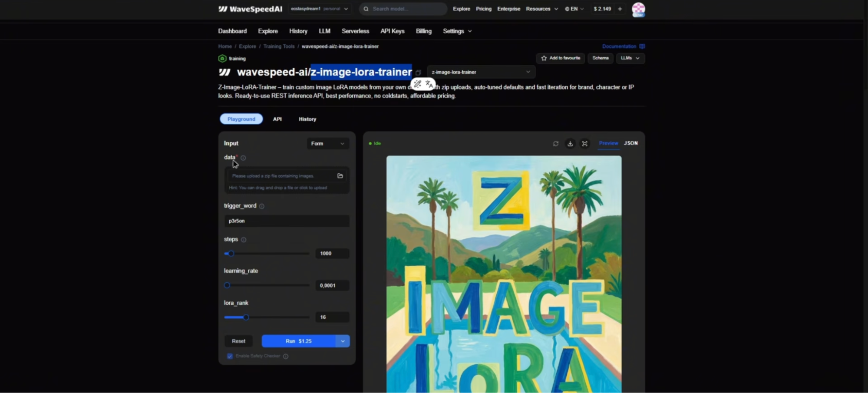
Task: Open the ecstasydream1 personal account dropdown
Action: click(x=320, y=9)
